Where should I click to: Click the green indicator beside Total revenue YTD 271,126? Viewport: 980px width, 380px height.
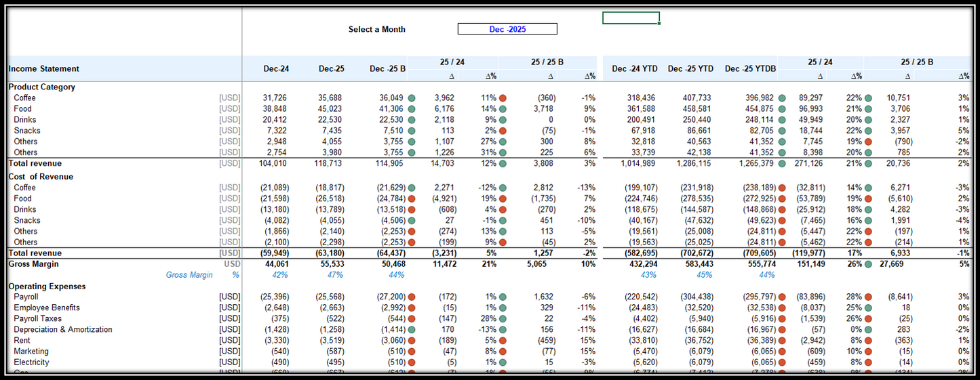click(783, 164)
